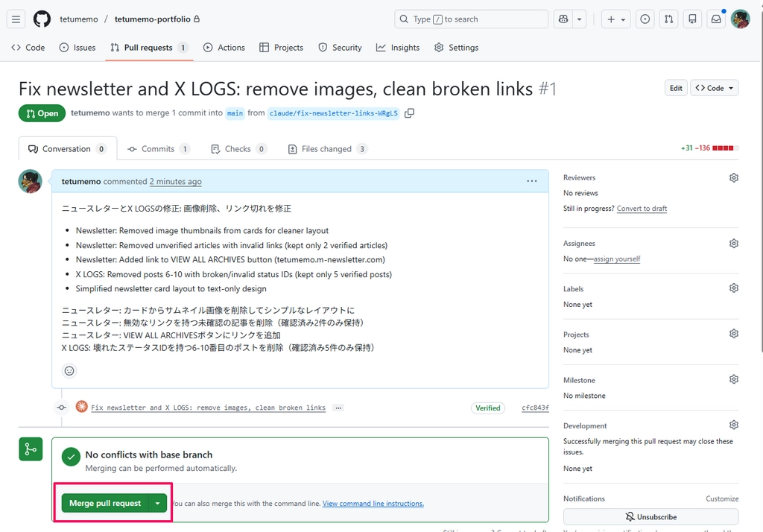The height and width of the screenshot is (532, 763).
Task: Select the Files changed tab
Action: [x=328, y=149]
